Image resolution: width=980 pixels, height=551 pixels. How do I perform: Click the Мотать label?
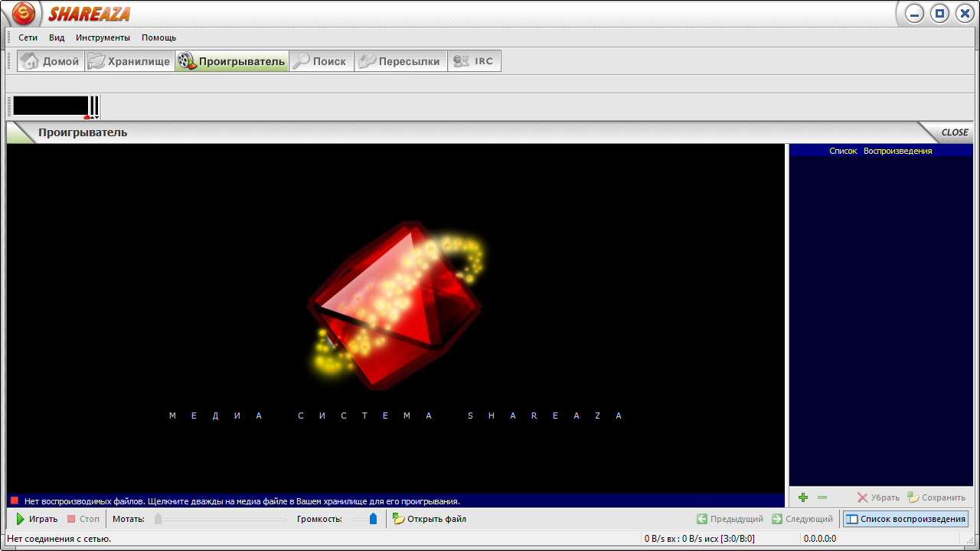coord(129,519)
